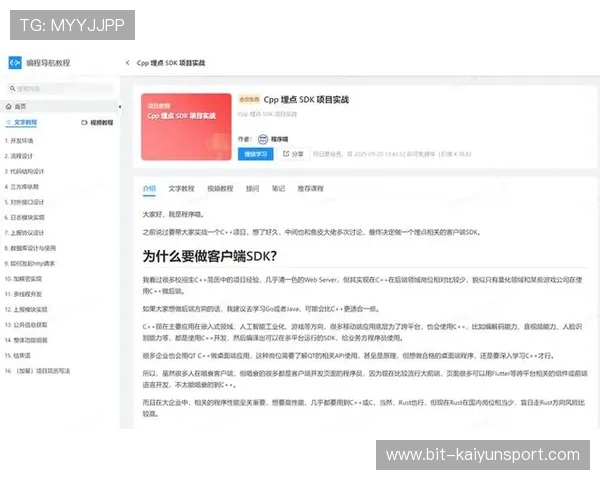Open chapter 4. 三方库依赖
Viewport: 600px width, 480px height.
[21, 187]
